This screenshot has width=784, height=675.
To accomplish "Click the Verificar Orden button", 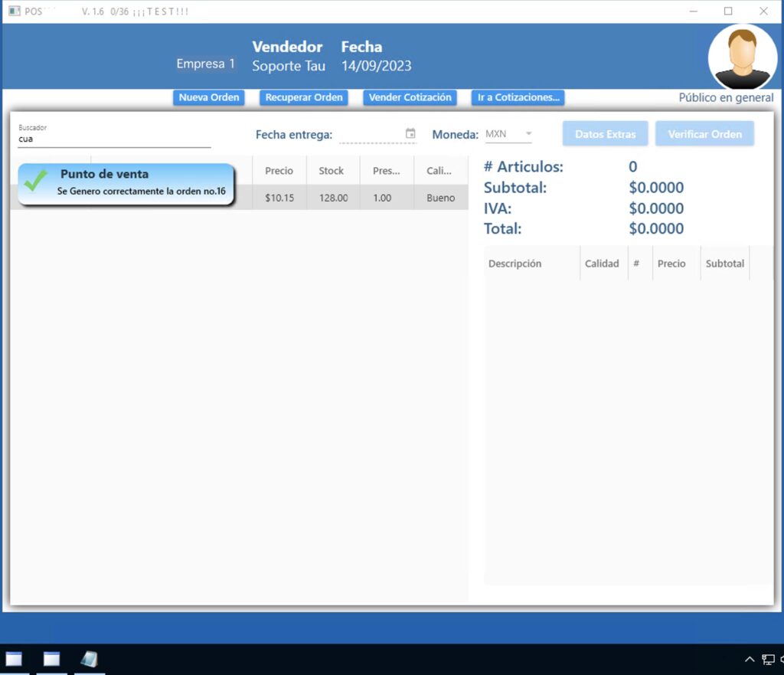I will point(704,134).
